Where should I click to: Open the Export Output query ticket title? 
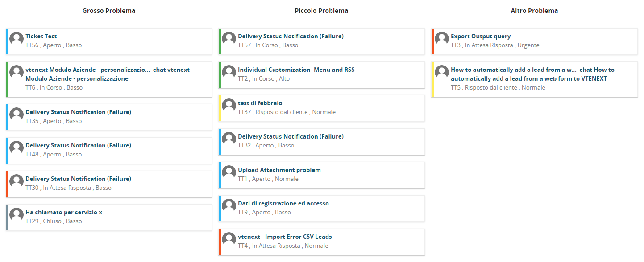pyautogui.click(x=480, y=37)
